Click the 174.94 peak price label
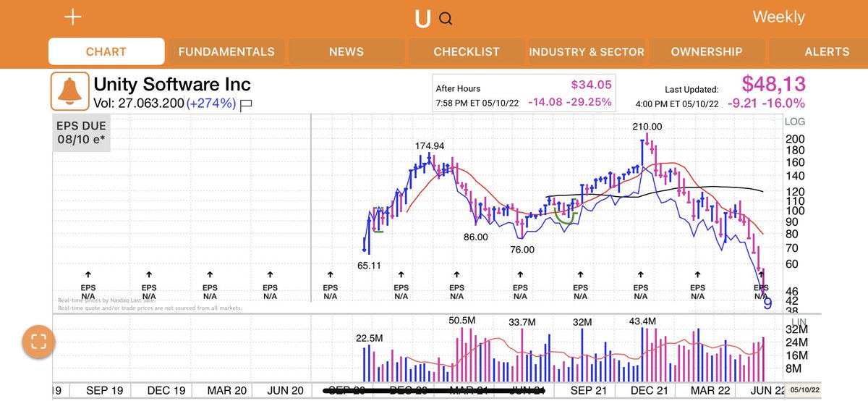 tap(430, 145)
